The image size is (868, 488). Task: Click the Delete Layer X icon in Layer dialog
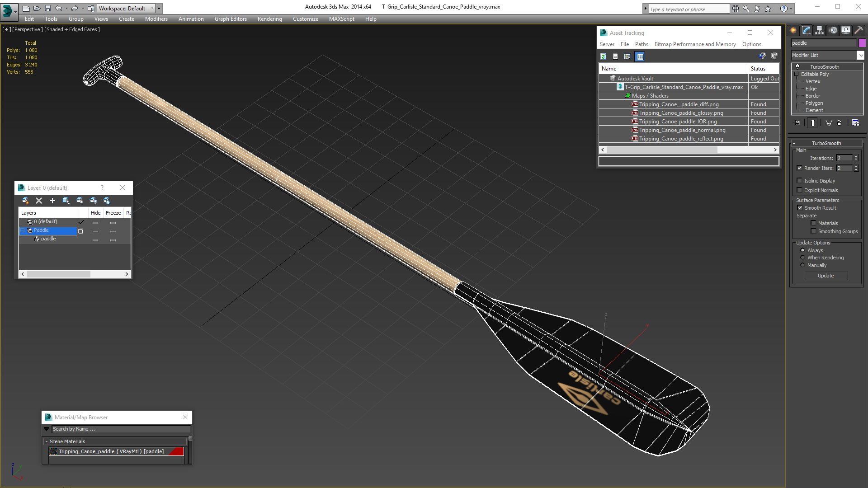click(x=39, y=200)
